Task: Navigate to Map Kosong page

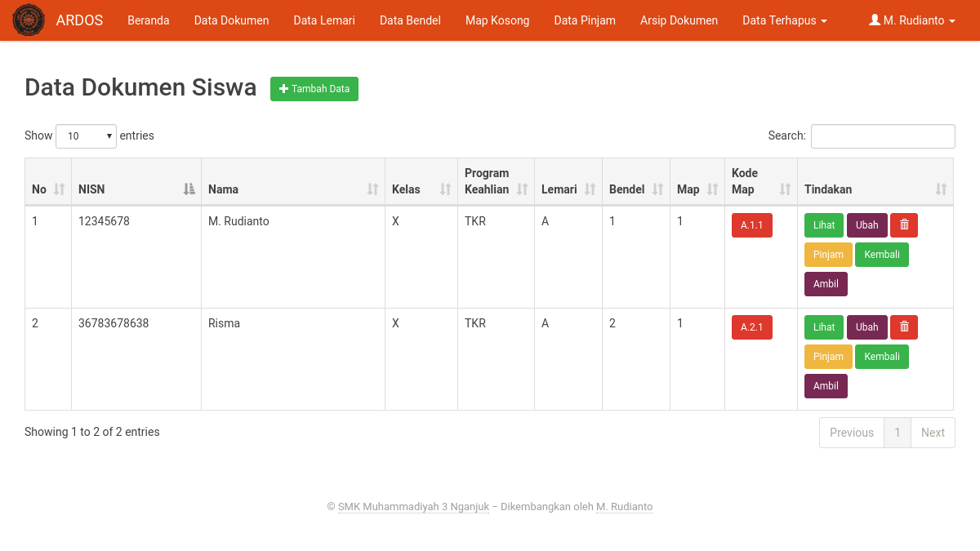Action: [x=497, y=20]
